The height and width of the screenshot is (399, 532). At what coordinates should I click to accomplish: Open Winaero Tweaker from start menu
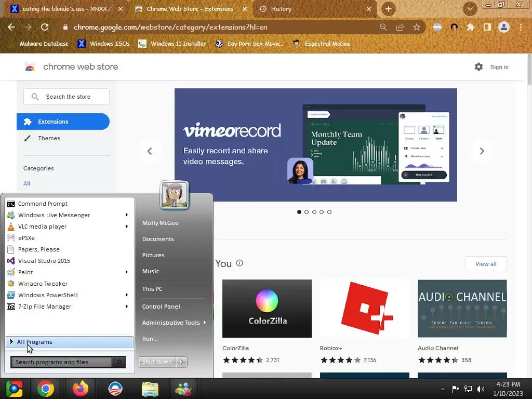tap(70, 283)
